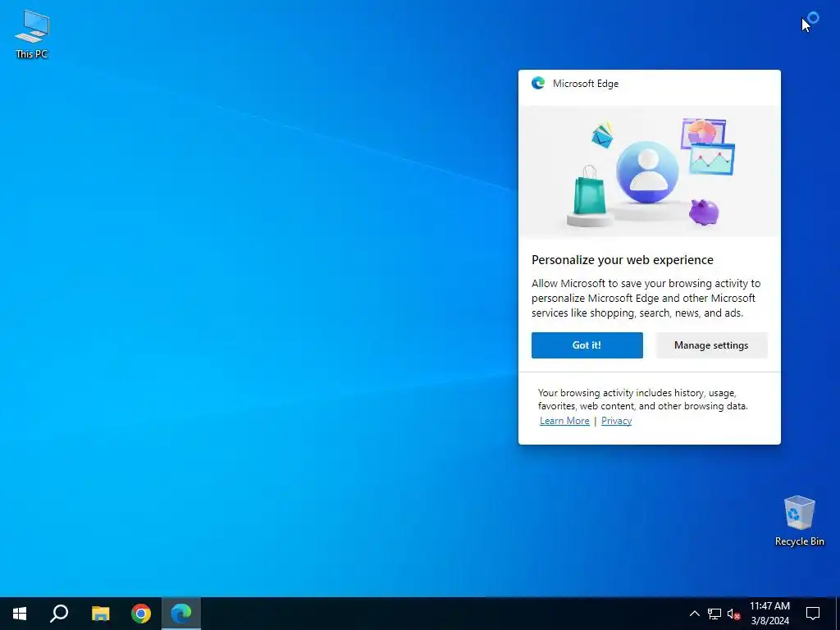Launch Google Chrome from taskbar
This screenshot has height=630, width=840.
point(141,614)
